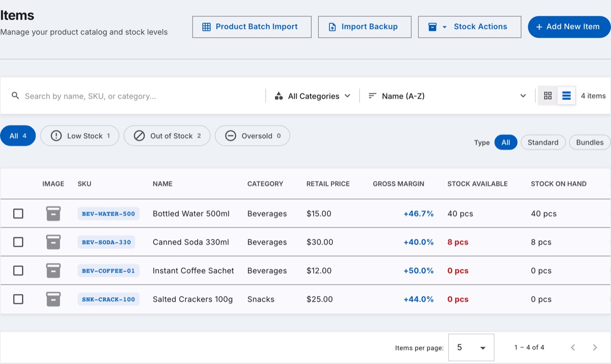Click the Import Backup button
Screen dimensions: 611x364
click(x=365, y=27)
